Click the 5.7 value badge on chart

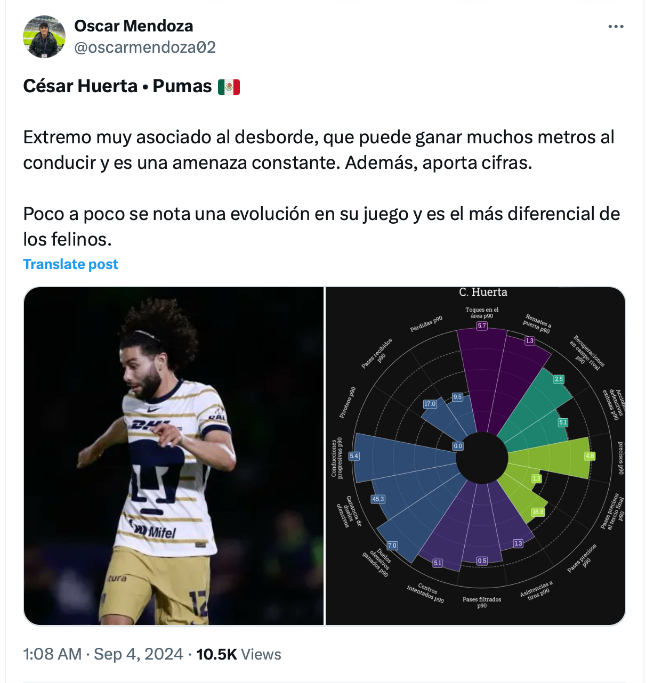coord(481,326)
